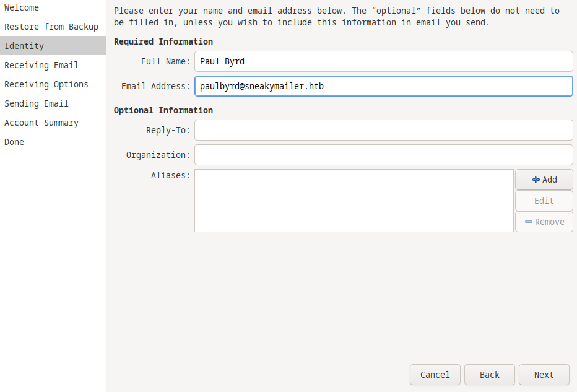Viewport: 577px width, 392px height.
Task: Click Next to continue setup
Action: coord(544,375)
